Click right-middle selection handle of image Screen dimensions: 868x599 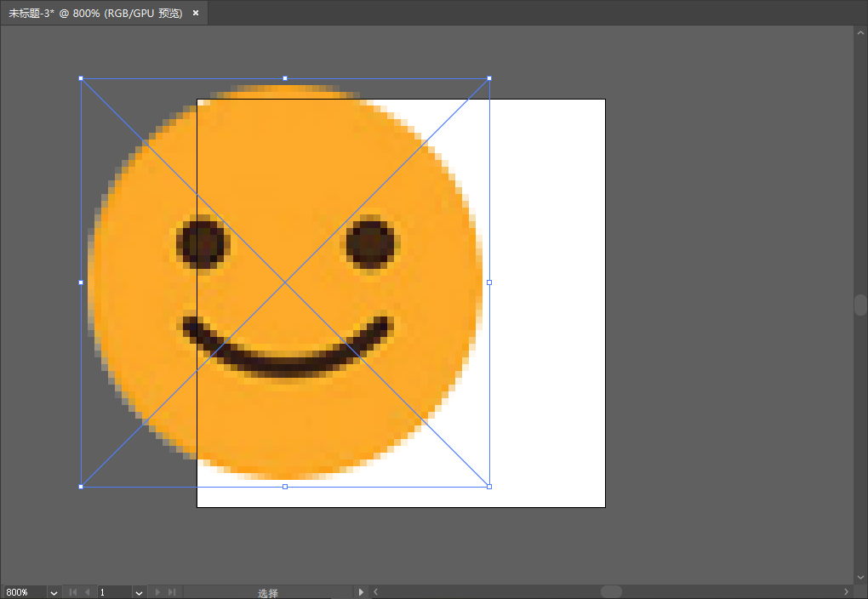pos(489,282)
